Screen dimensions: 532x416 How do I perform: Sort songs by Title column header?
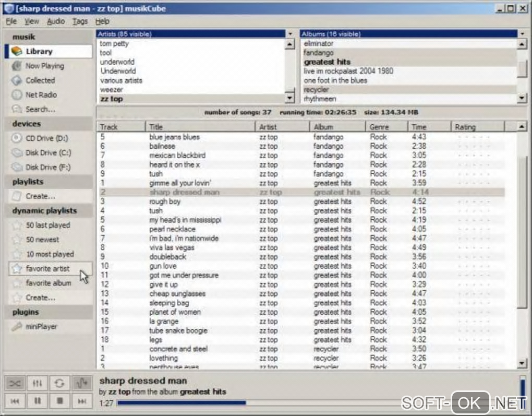coord(200,127)
